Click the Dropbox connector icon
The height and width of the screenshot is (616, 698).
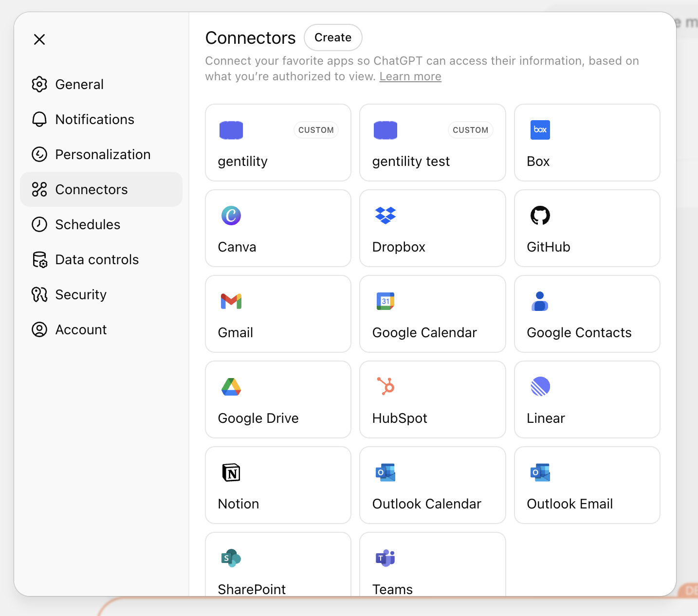(x=386, y=216)
